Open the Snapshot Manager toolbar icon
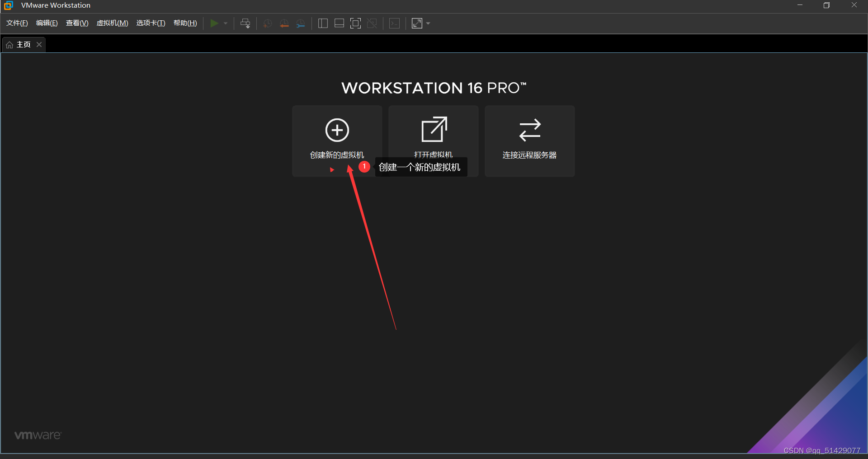This screenshot has height=459, width=868. coord(301,23)
